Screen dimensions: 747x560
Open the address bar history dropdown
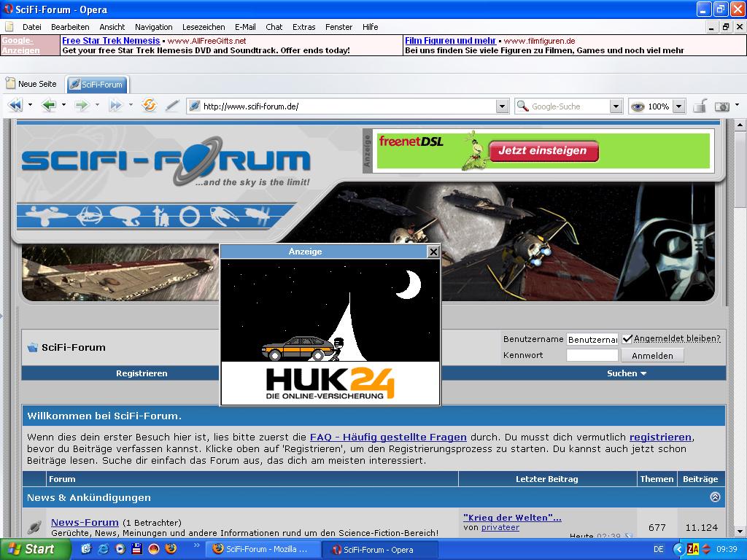[x=502, y=106]
